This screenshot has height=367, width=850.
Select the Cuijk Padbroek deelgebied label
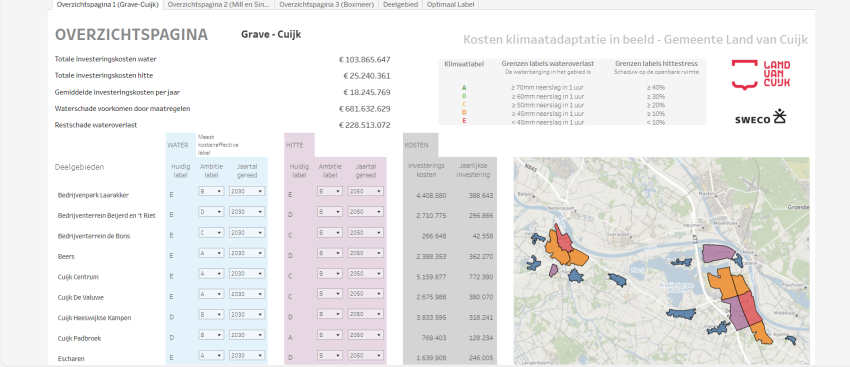79,338
